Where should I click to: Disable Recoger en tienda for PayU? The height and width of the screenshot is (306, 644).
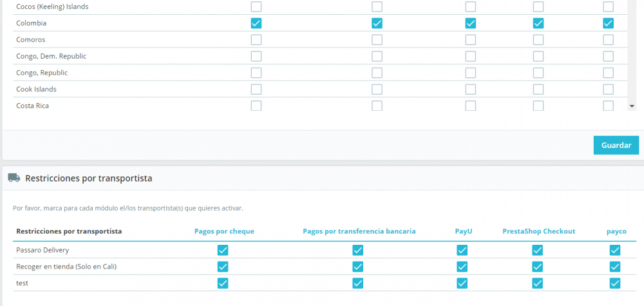pos(462,267)
